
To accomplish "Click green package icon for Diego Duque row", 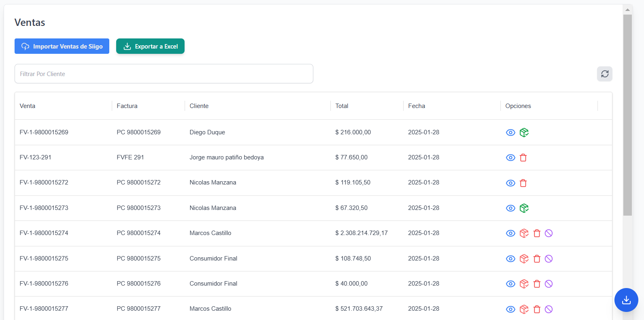I will click(x=524, y=133).
